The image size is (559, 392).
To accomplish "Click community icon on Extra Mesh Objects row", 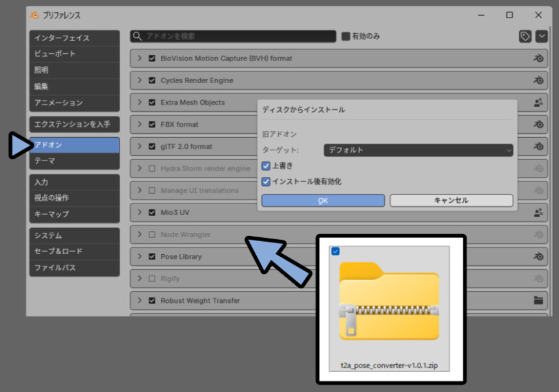I will click(538, 103).
